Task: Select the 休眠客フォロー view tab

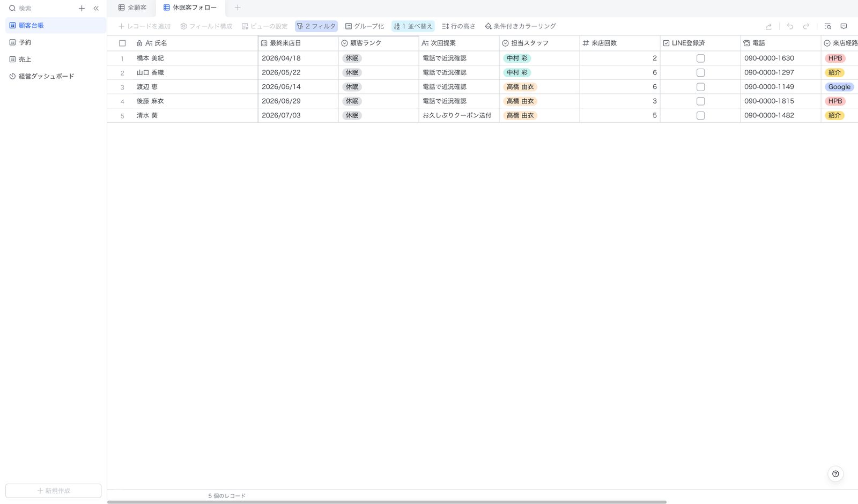Action: pyautogui.click(x=190, y=8)
